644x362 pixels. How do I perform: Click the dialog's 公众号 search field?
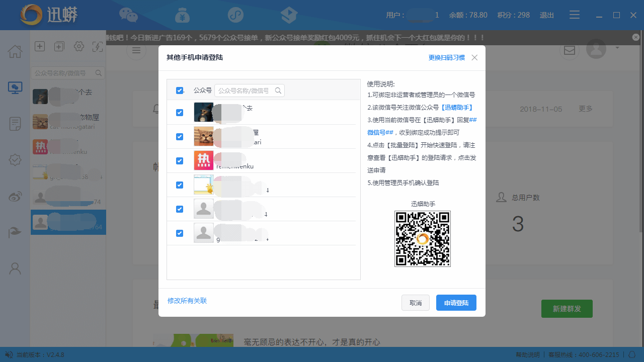click(245, 90)
